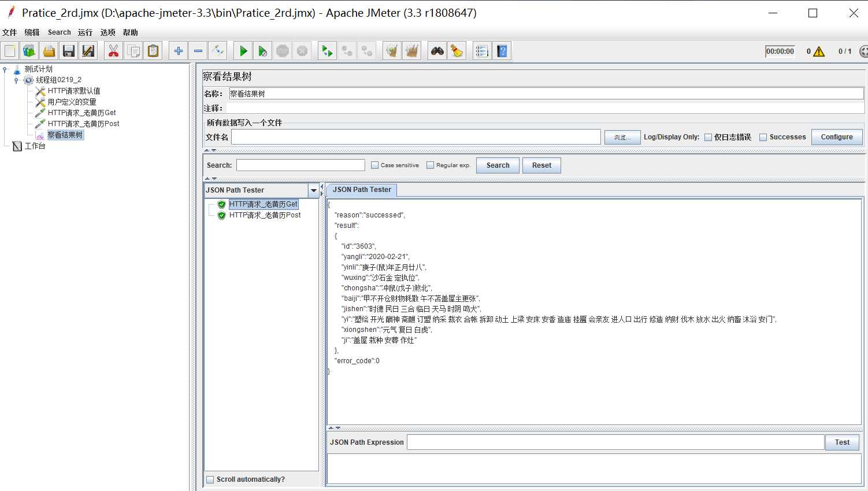Enable the Regular exp. checkbox
This screenshot has width=868, height=491.
coord(430,165)
